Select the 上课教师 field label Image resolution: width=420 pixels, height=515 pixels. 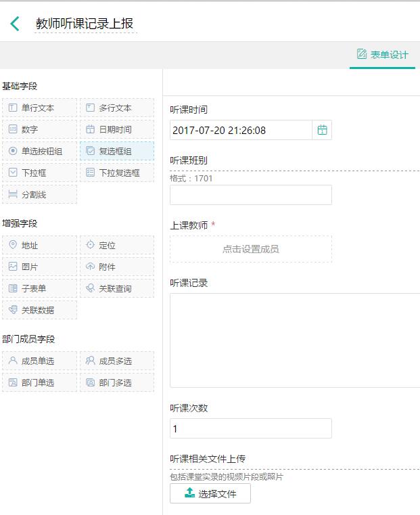pyautogui.click(x=189, y=225)
